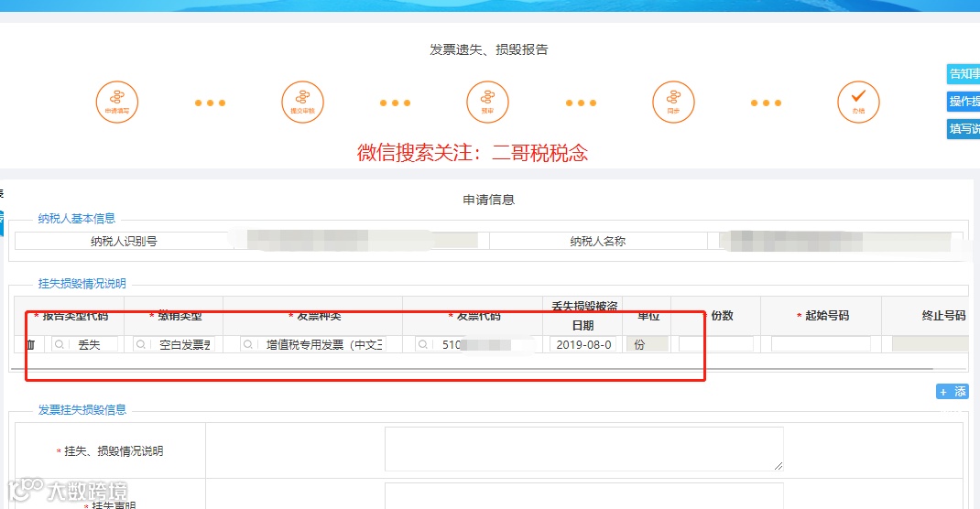Viewport: 980px width, 509px height.
Task: Open the 填写说明 side button
Action: pyautogui.click(x=964, y=129)
